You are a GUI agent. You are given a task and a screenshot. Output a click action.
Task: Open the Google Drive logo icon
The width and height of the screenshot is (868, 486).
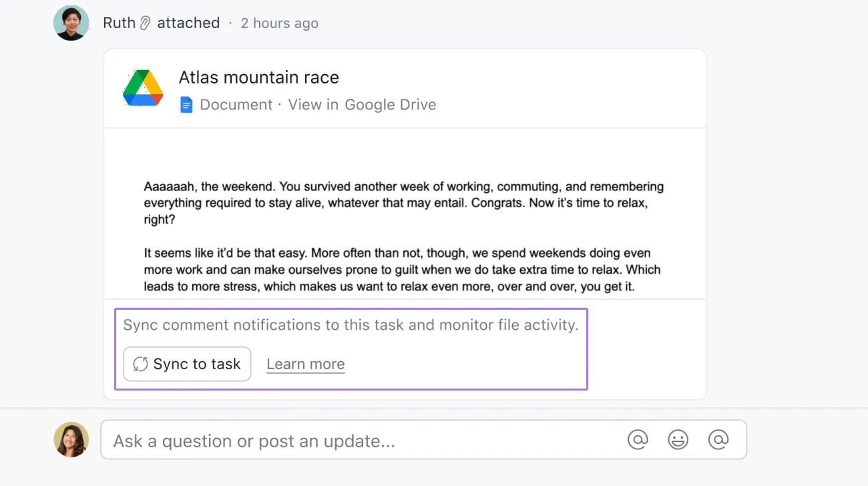click(x=142, y=87)
